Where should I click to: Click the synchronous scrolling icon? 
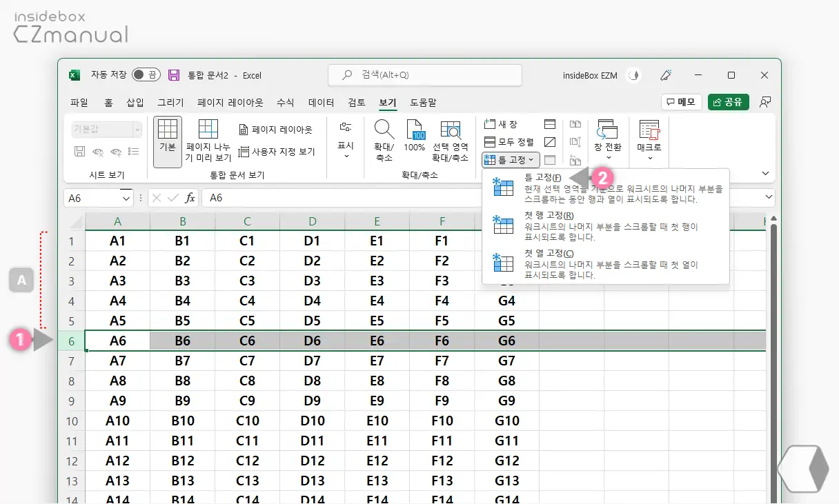coord(575,142)
